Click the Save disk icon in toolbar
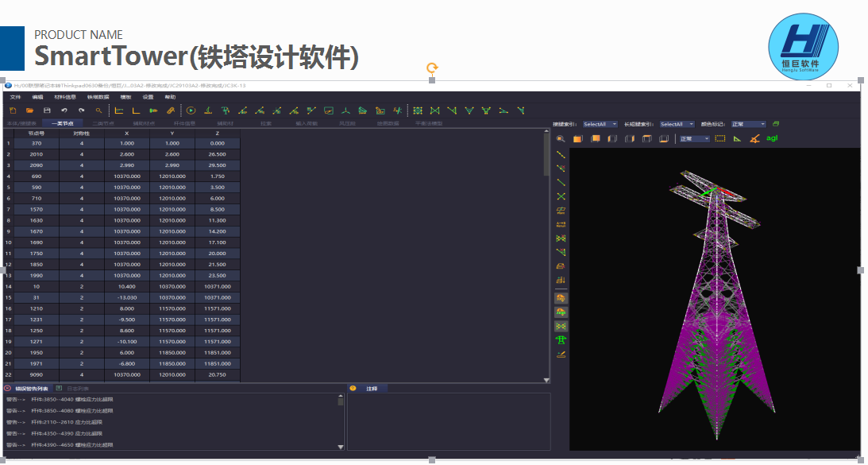The width and height of the screenshot is (868, 465). (x=47, y=110)
